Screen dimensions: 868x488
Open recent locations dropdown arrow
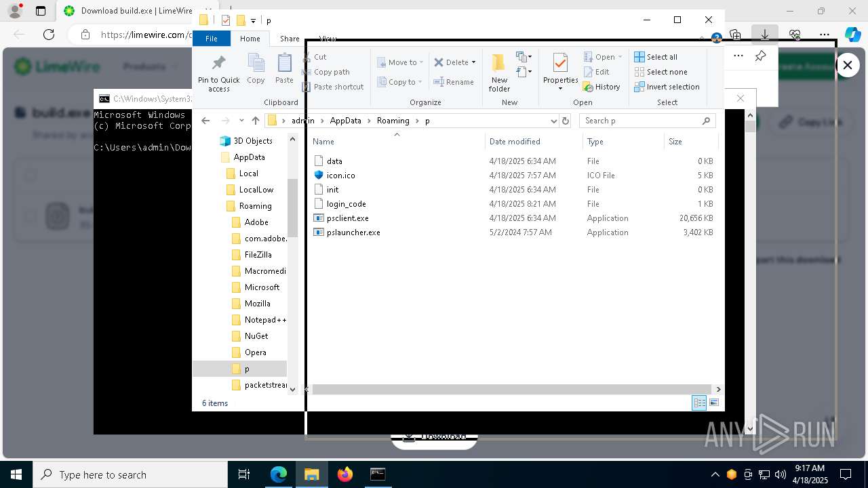[x=241, y=121]
